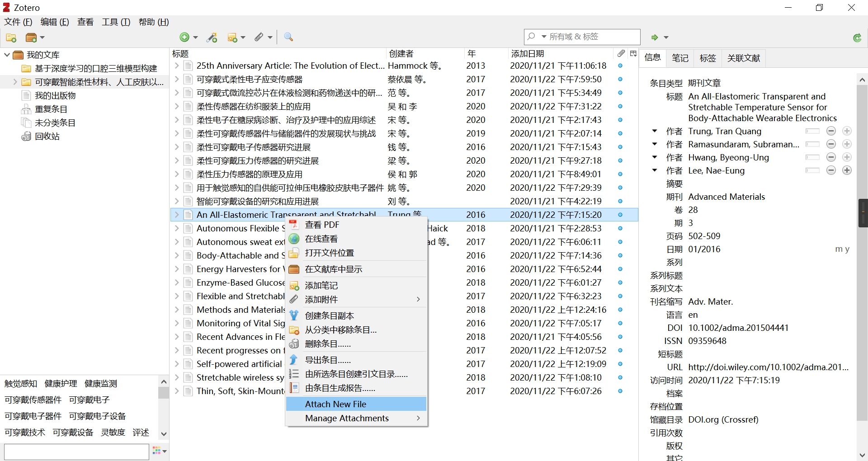Image resolution: width=868 pixels, height=461 pixels.
Task: Click the attachment paperclip column header icon
Action: click(x=621, y=53)
